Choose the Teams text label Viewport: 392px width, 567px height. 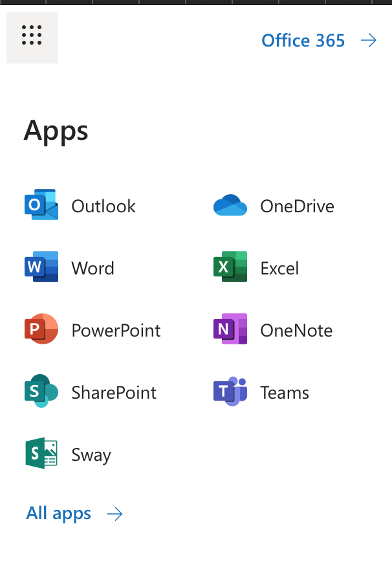[285, 393]
